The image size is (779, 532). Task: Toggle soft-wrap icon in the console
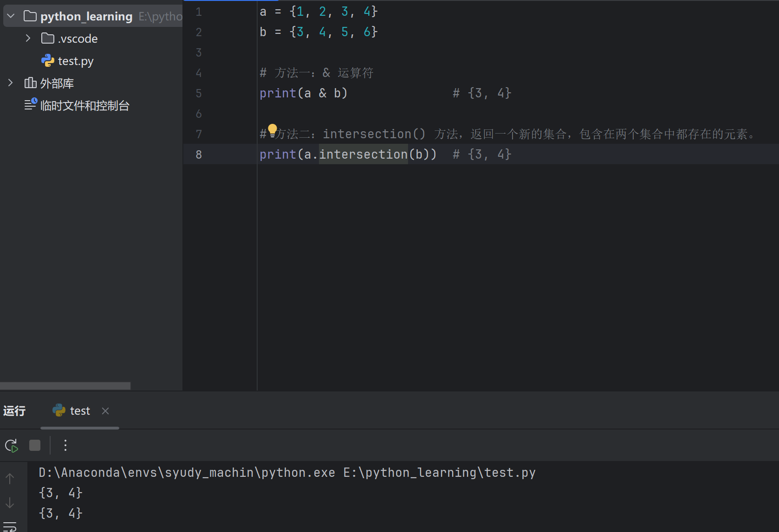click(10, 527)
